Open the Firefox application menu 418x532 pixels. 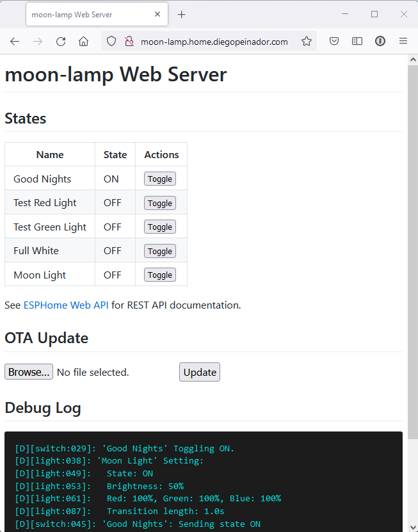405,40
